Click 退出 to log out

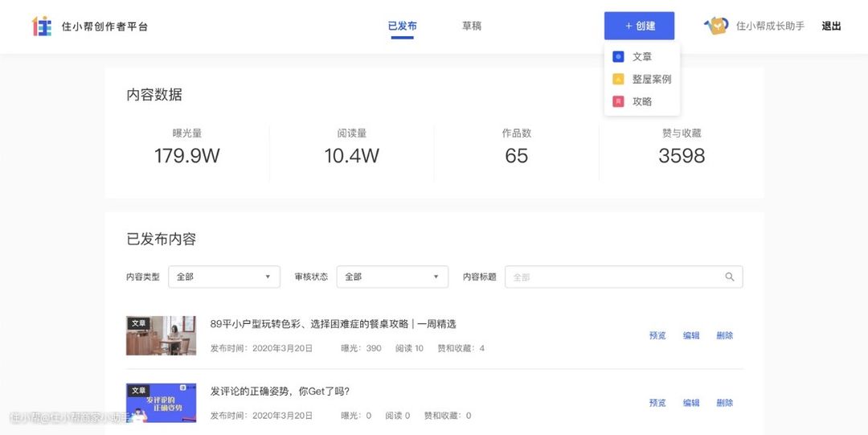831,26
